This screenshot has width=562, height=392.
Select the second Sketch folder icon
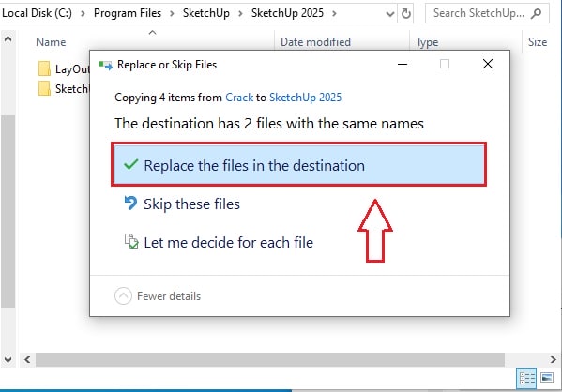pyautogui.click(x=44, y=88)
